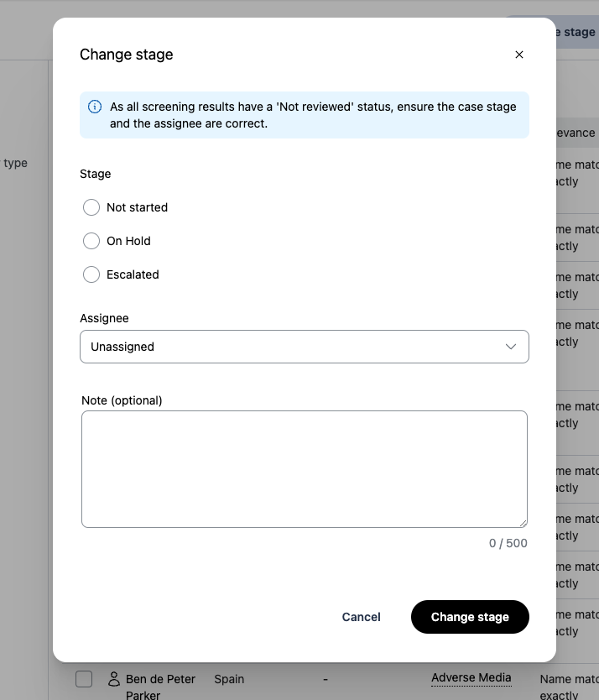Set the stage to Escalated

point(91,274)
